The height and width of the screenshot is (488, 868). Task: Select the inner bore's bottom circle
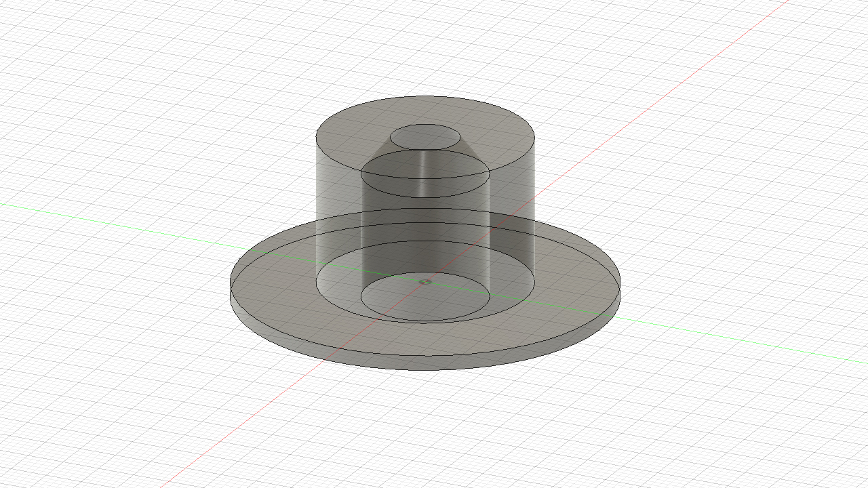(x=425, y=297)
